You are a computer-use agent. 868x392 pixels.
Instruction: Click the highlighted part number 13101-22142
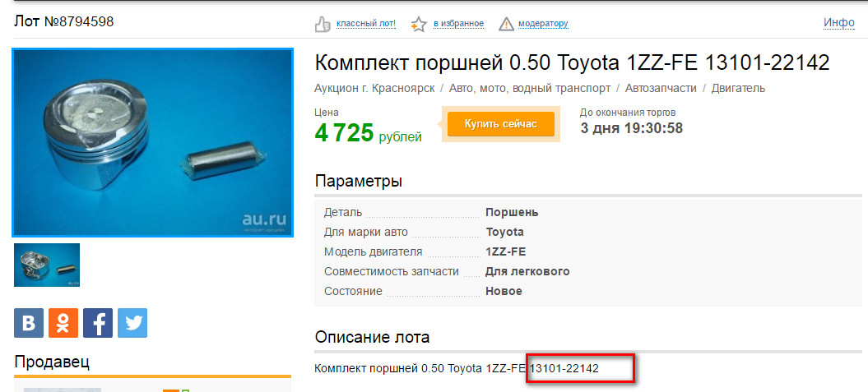[x=564, y=368]
